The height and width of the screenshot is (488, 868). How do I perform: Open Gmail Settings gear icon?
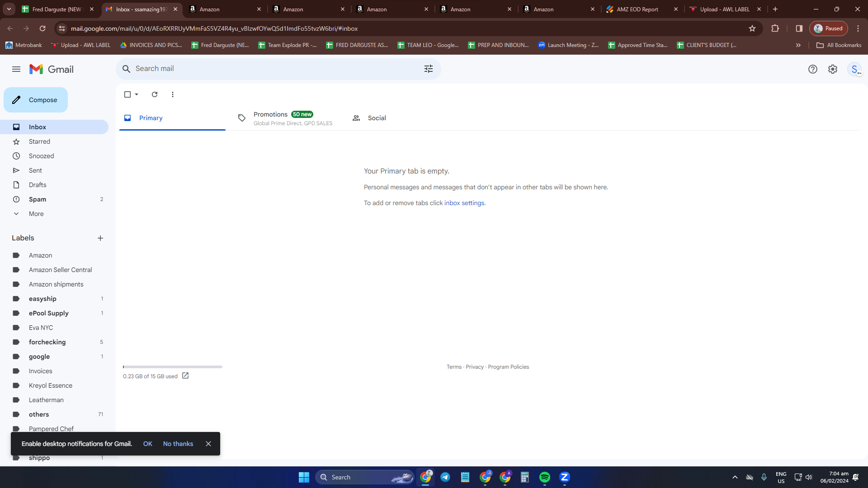click(832, 69)
